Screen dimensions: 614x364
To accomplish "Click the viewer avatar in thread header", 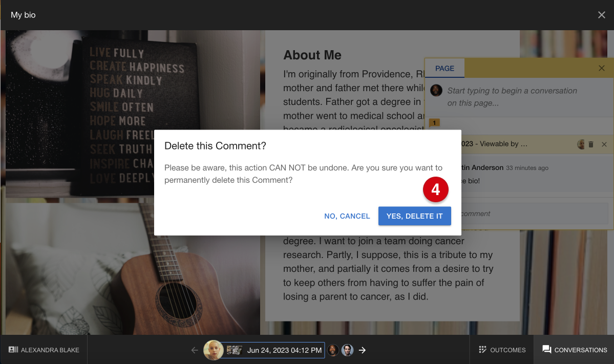I will pyautogui.click(x=581, y=144).
